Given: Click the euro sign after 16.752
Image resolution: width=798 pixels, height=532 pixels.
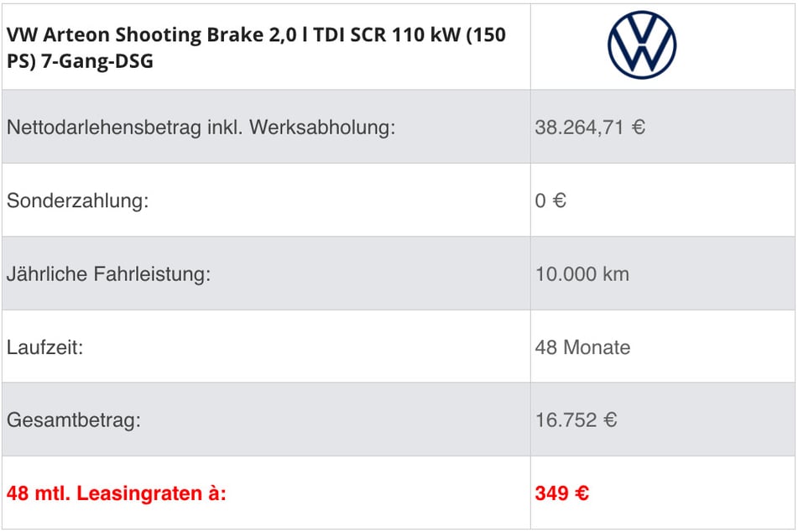Looking at the screenshot, I should [610, 420].
